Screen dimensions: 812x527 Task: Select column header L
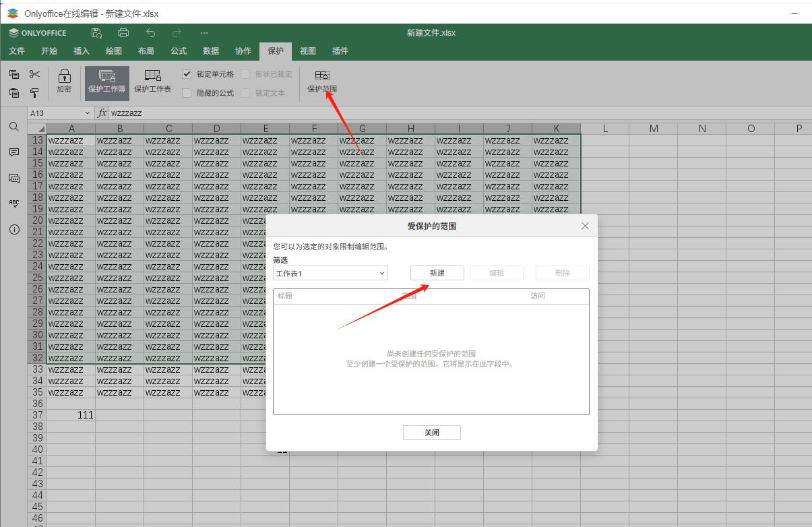pyautogui.click(x=605, y=128)
